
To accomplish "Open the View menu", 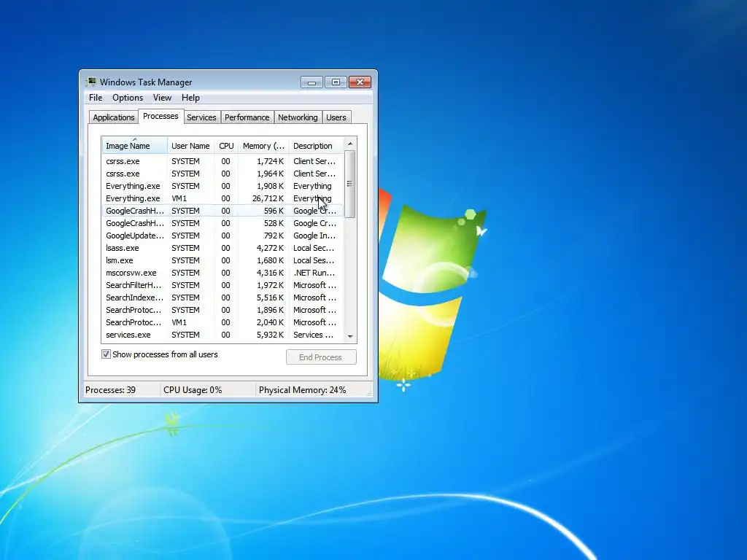I will (x=162, y=98).
